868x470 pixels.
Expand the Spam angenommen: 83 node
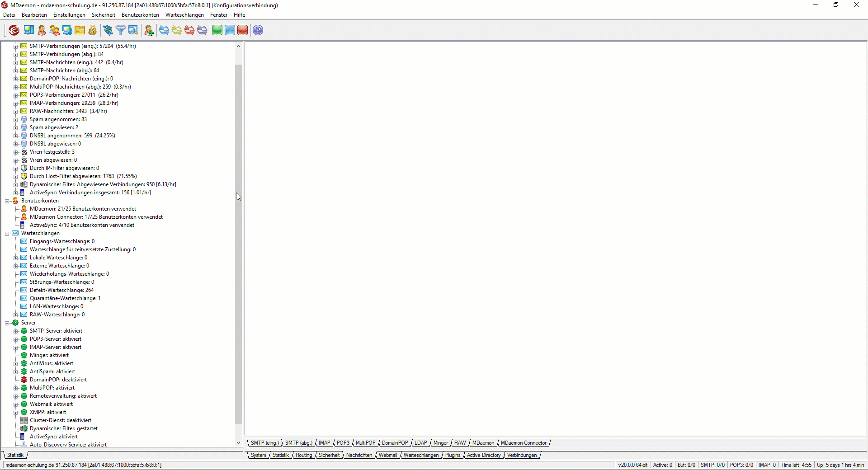pyautogui.click(x=16, y=120)
